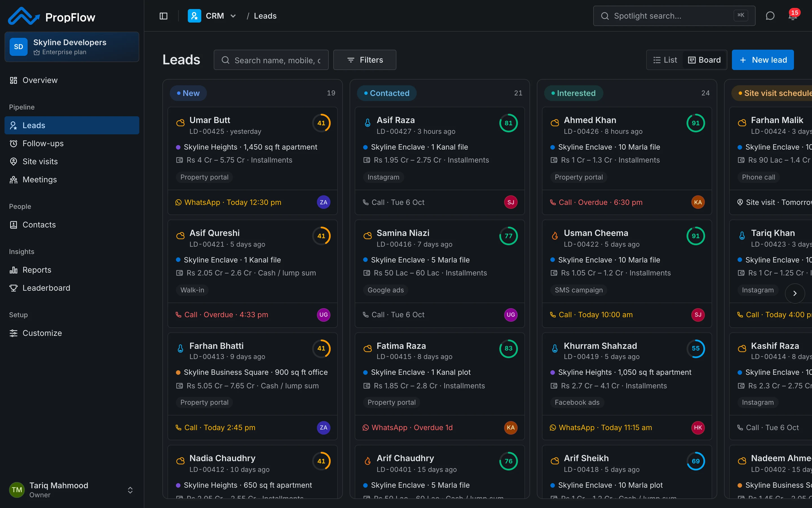Open notifications bell with 15 badge
This screenshot has height=508, width=812.
coord(793,16)
